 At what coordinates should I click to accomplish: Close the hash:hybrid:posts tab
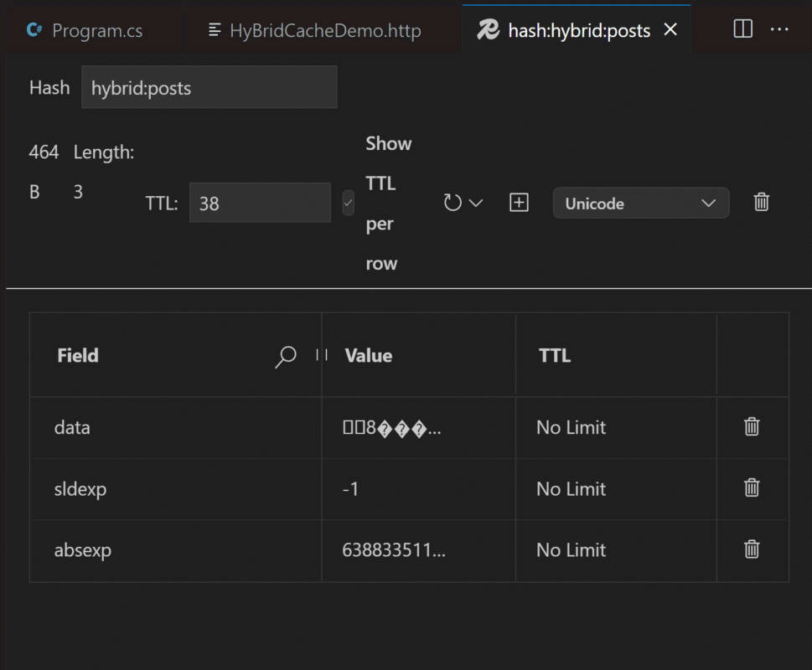tap(670, 29)
